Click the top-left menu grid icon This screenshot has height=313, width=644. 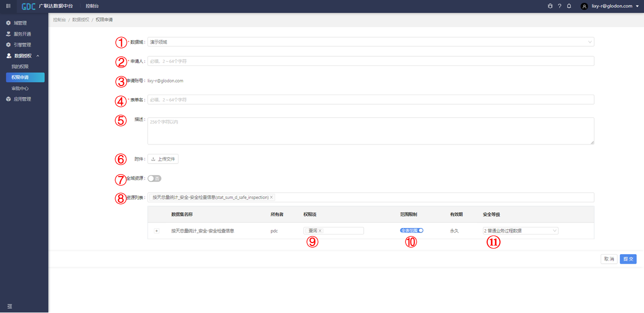tap(9, 6)
